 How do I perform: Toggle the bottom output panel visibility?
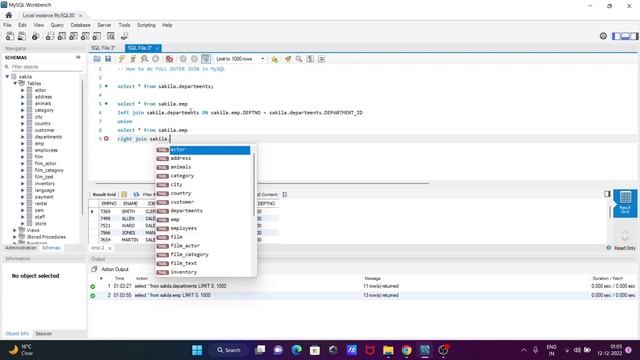625,36
